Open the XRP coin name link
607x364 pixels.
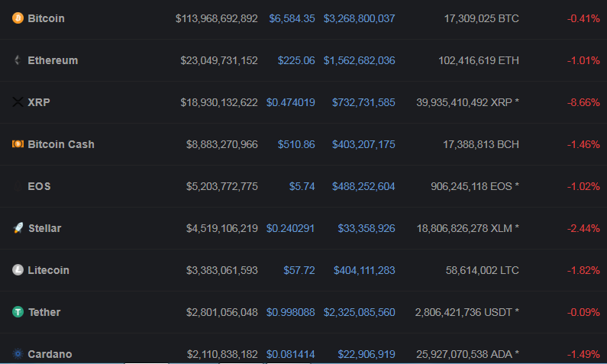tap(39, 102)
